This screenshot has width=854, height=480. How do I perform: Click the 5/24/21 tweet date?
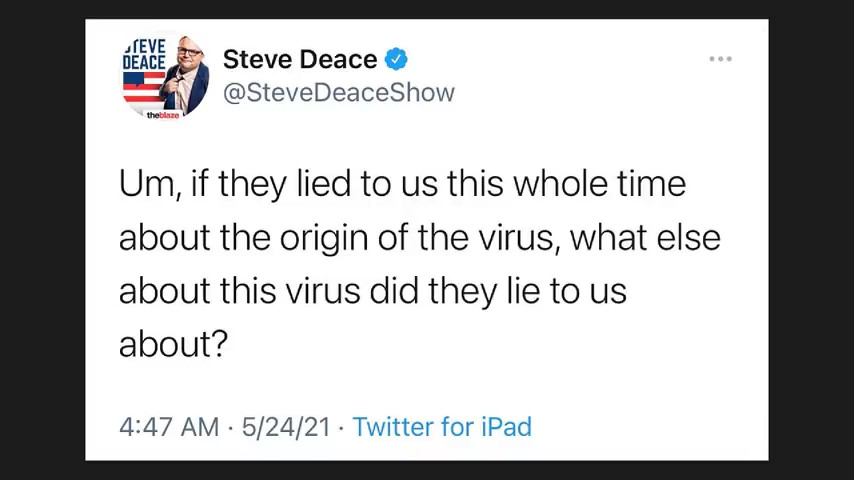click(285, 427)
